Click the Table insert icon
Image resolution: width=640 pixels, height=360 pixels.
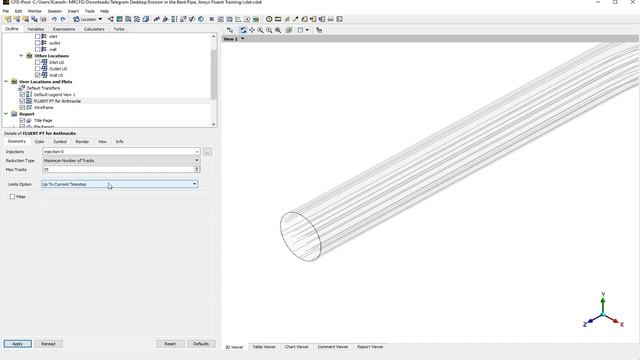pos(229,19)
